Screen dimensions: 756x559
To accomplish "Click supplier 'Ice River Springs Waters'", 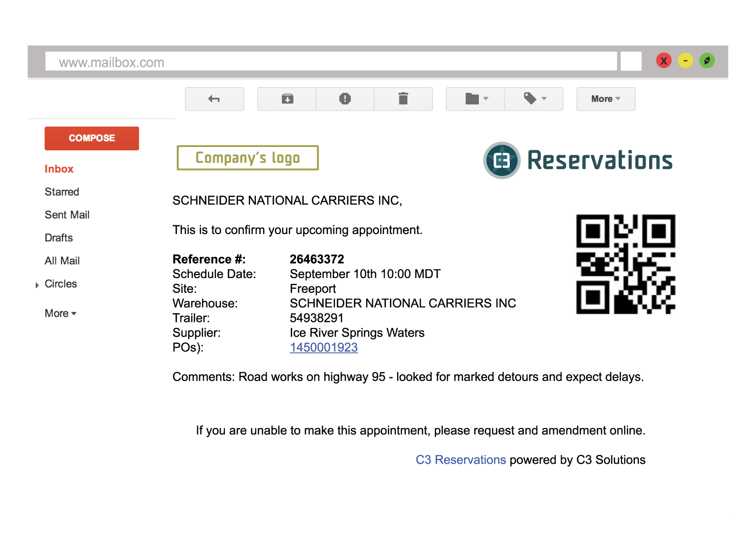I will tap(357, 333).
